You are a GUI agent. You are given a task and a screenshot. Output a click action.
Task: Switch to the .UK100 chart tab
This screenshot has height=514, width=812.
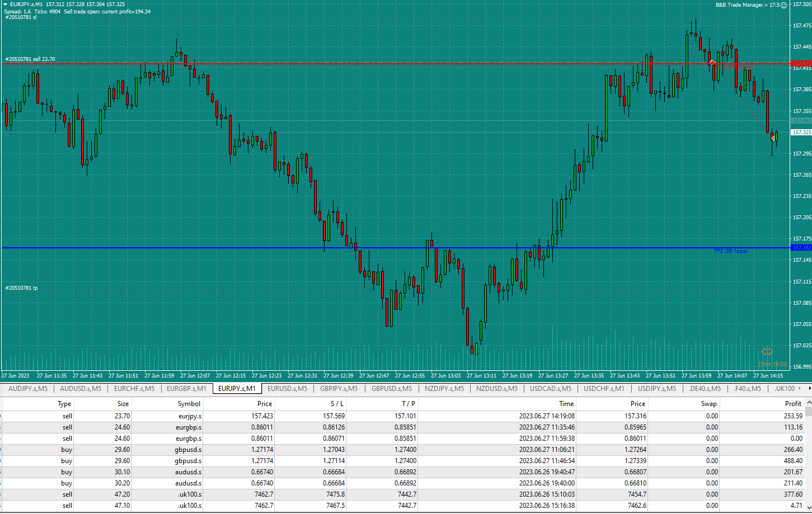click(785, 388)
